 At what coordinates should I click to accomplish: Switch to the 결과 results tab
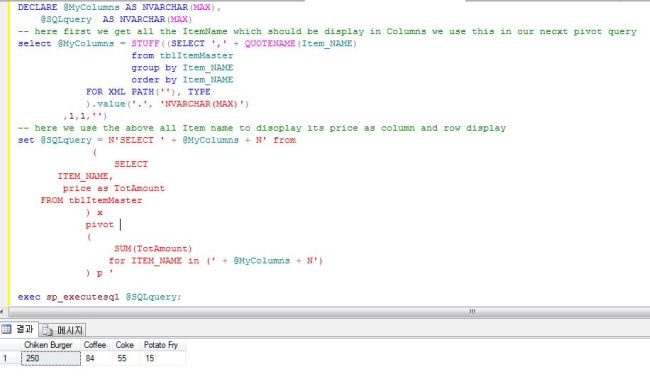click(x=18, y=330)
